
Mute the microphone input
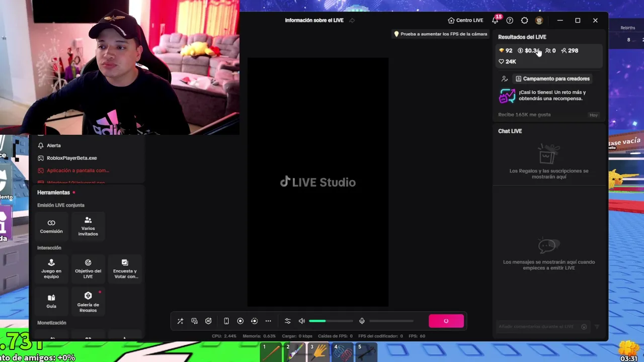(x=362, y=321)
